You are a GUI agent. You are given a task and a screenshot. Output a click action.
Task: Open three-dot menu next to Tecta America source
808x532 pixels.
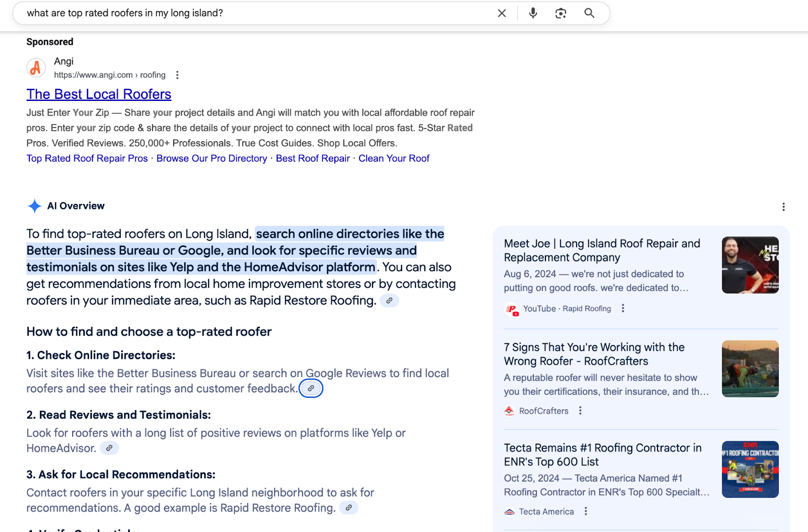[586, 511]
